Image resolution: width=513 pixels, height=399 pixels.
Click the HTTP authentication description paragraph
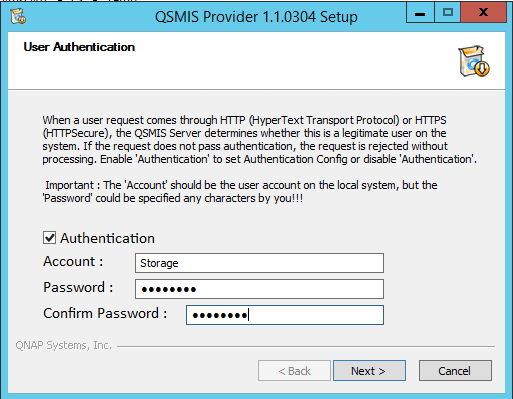point(259,140)
